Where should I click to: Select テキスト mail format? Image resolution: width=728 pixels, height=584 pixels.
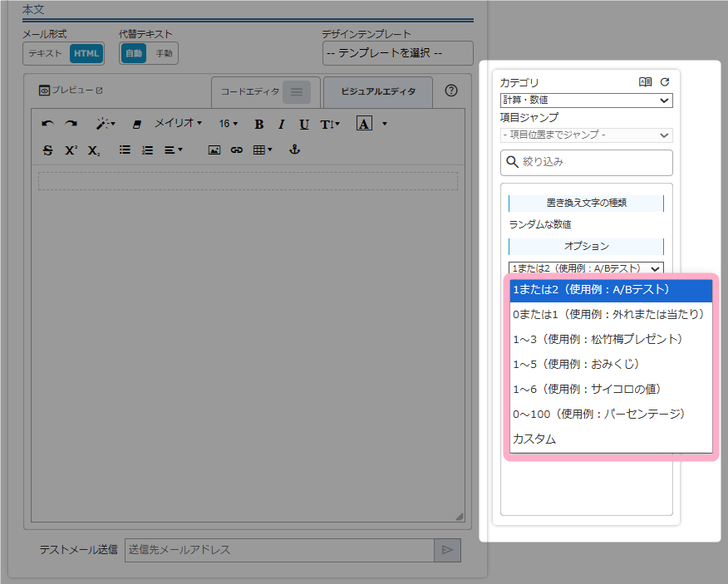(x=45, y=53)
